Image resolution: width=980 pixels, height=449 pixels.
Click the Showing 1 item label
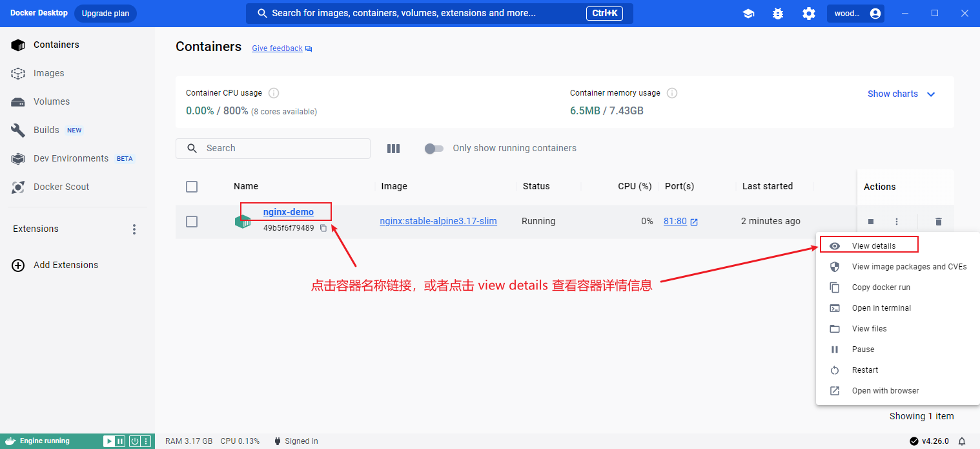tap(922, 417)
